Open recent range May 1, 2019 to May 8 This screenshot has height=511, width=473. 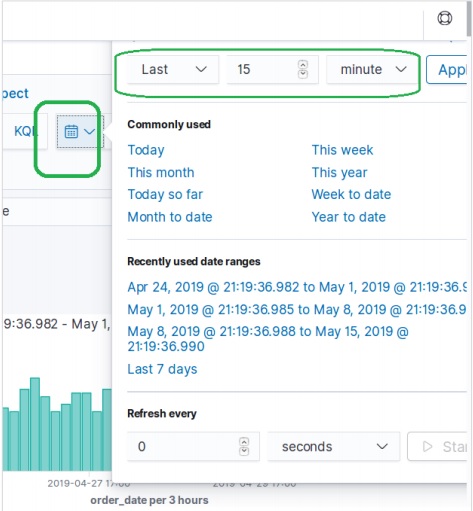(x=297, y=310)
